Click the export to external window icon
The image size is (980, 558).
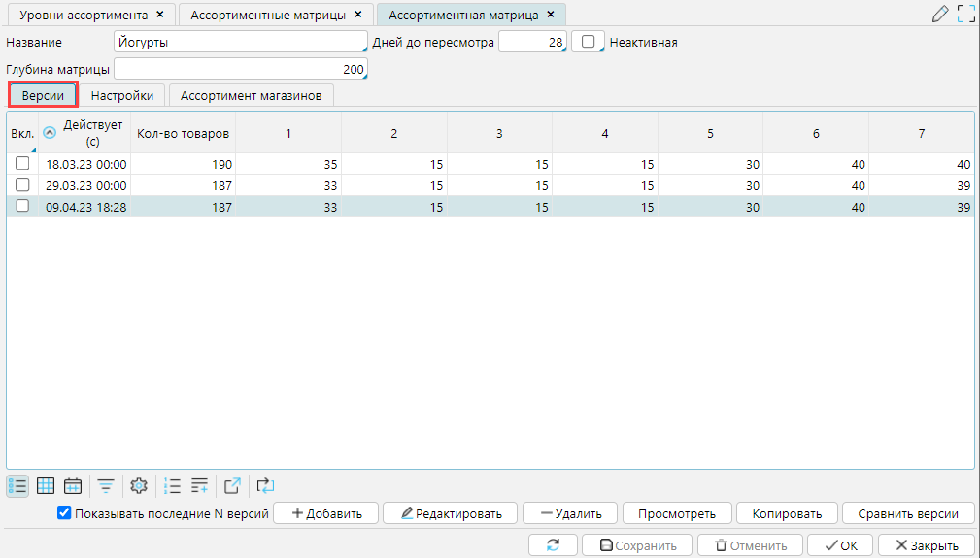pyautogui.click(x=232, y=486)
